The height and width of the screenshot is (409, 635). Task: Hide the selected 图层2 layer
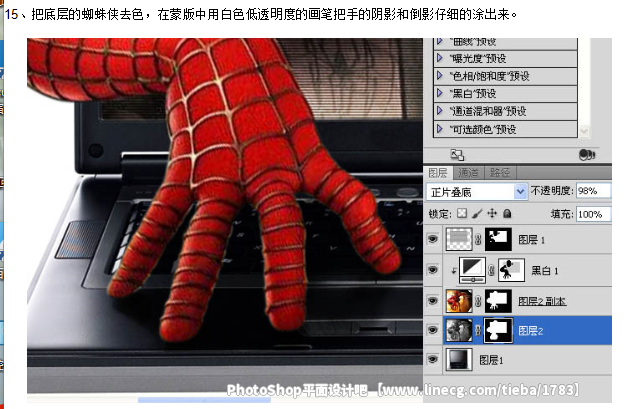click(x=433, y=330)
